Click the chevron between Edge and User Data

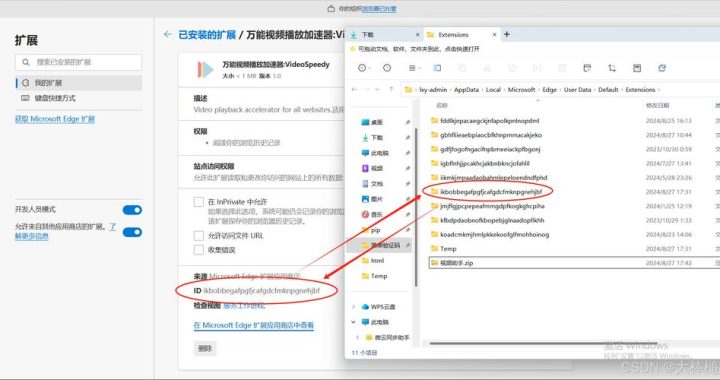point(560,90)
